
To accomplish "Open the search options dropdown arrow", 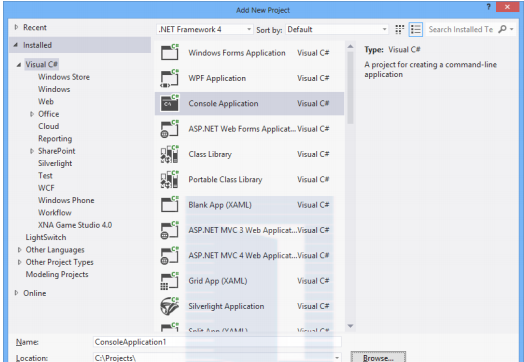I will tap(512, 29).
